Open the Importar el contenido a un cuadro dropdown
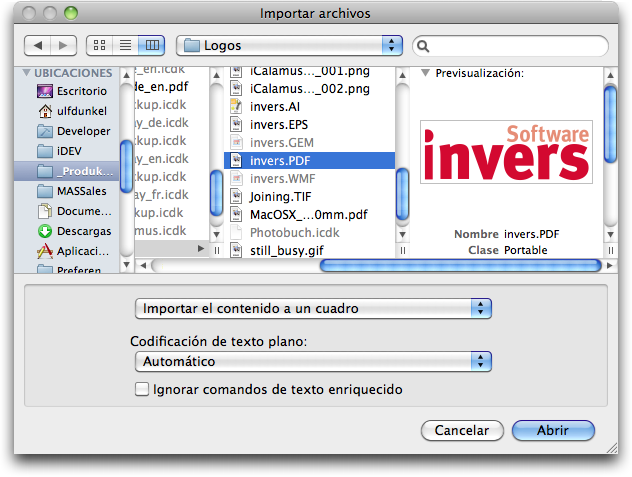 point(313,308)
